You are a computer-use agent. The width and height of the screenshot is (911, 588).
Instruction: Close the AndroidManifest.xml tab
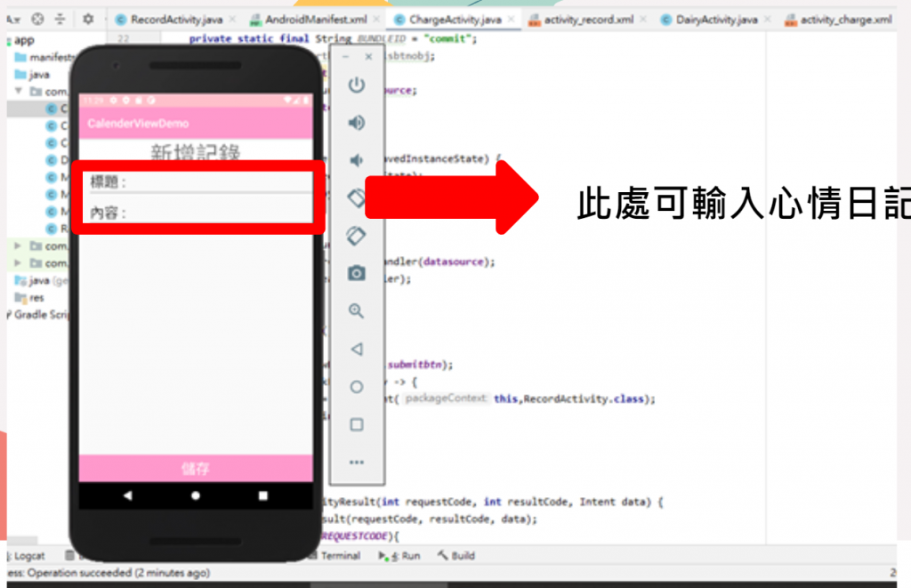pyautogui.click(x=376, y=20)
